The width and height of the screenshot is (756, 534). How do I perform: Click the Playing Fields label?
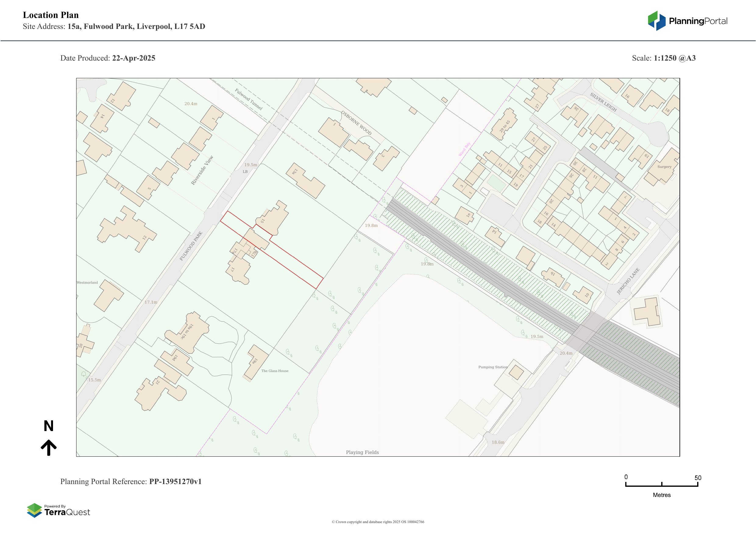(362, 452)
